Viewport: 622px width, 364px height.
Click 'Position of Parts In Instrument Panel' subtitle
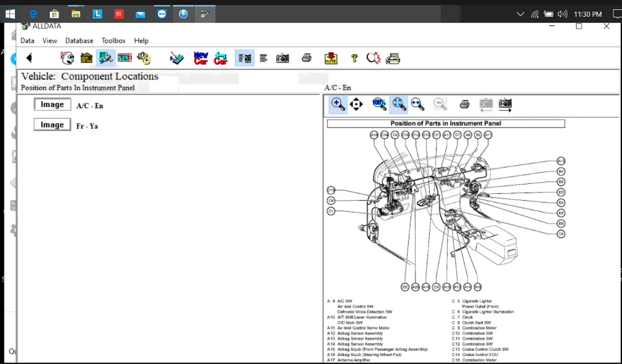(x=78, y=88)
